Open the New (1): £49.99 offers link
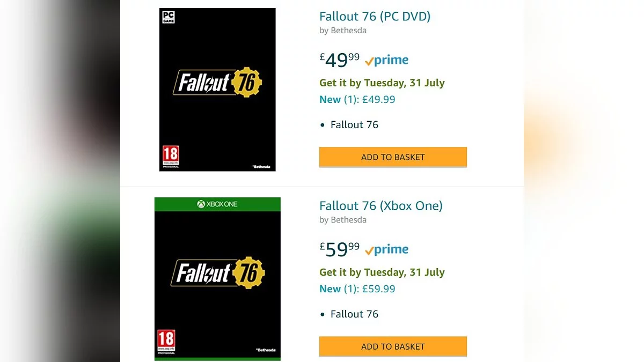This screenshot has width=644, height=362. 357,99
